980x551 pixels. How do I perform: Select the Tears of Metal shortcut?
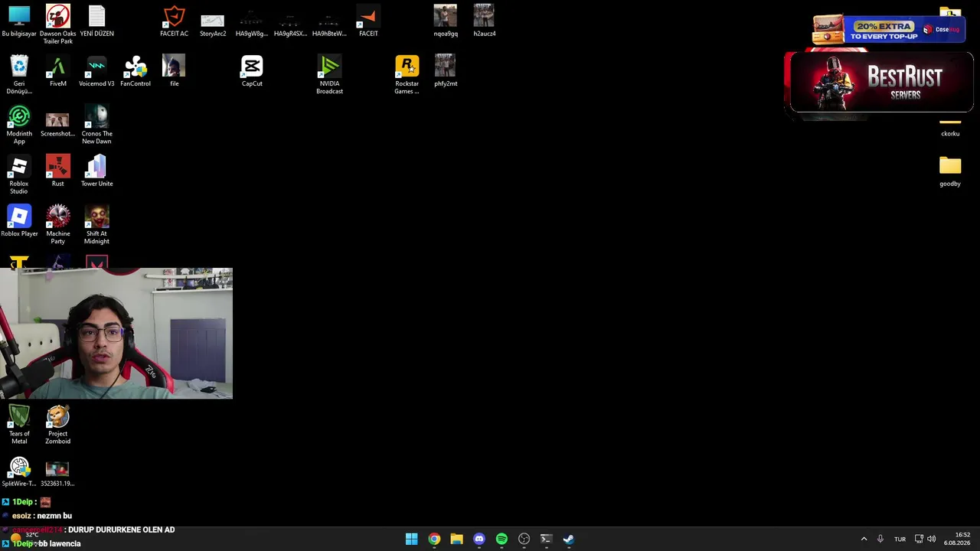tap(19, 425)
